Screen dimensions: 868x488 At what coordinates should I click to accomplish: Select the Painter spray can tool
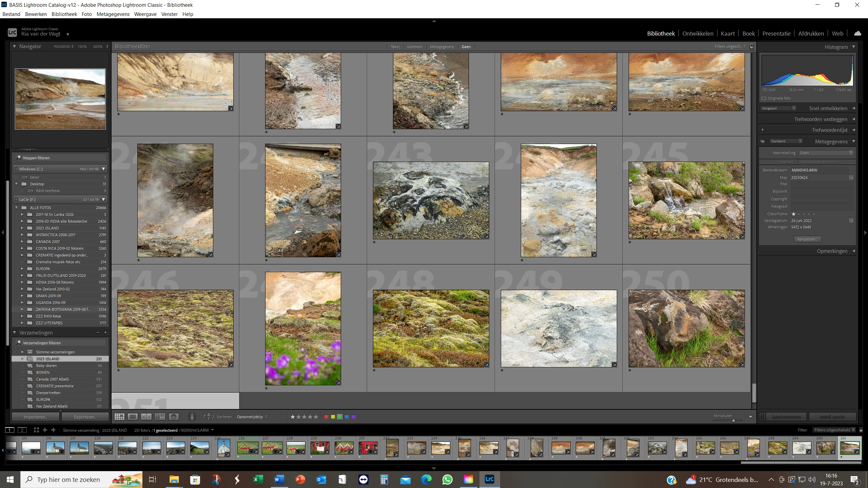click(x=192, y=416)
